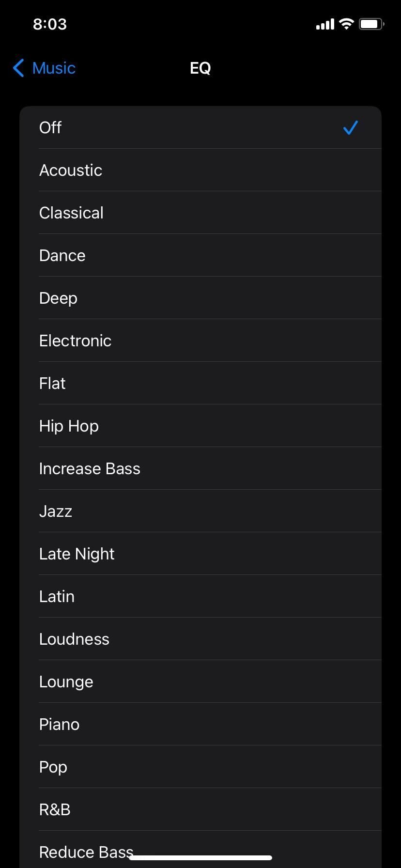Tap the home indicator bar at bottom
Image resolution: width=401 pixels, height=868 pixels.
(x=200, y=854)
